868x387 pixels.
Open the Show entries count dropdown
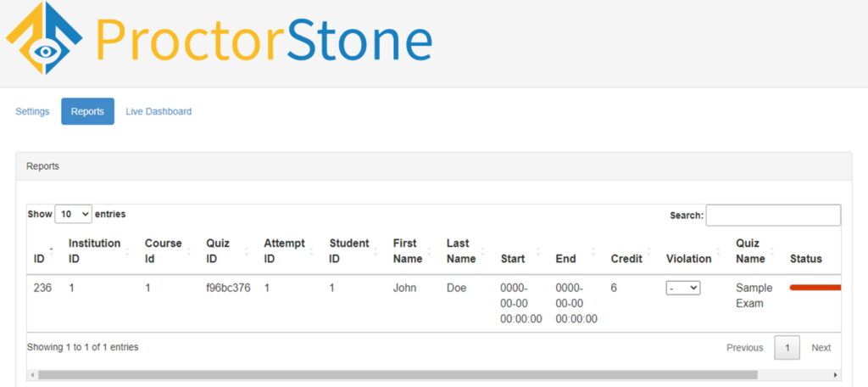73,215
